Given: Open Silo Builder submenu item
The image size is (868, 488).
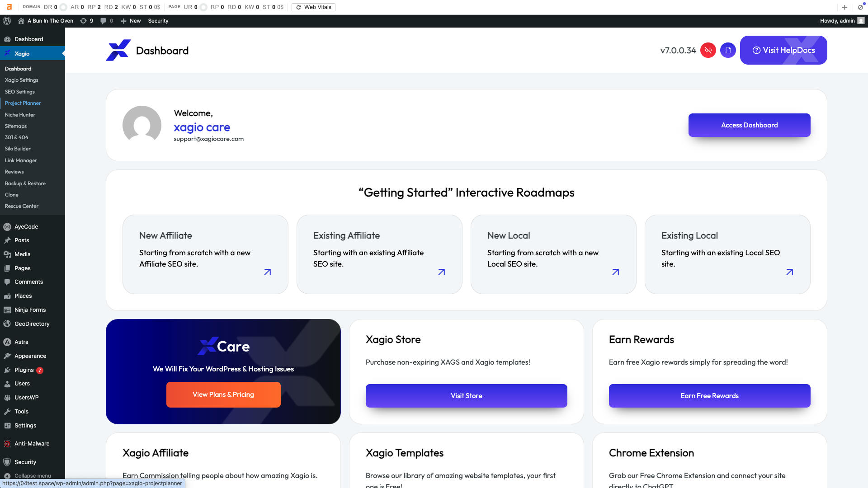Looking at the screenshot, I should click(18, 149).
